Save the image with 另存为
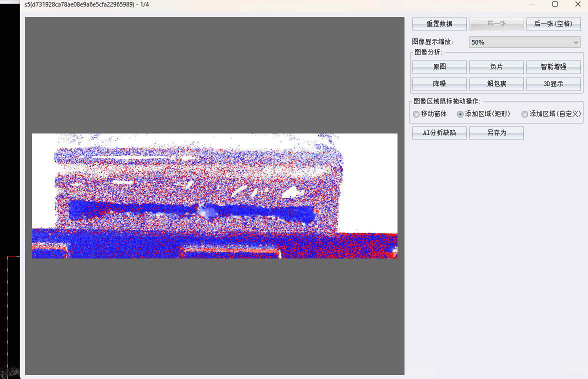This screenshot has width=588, height=379. [496, 133]
